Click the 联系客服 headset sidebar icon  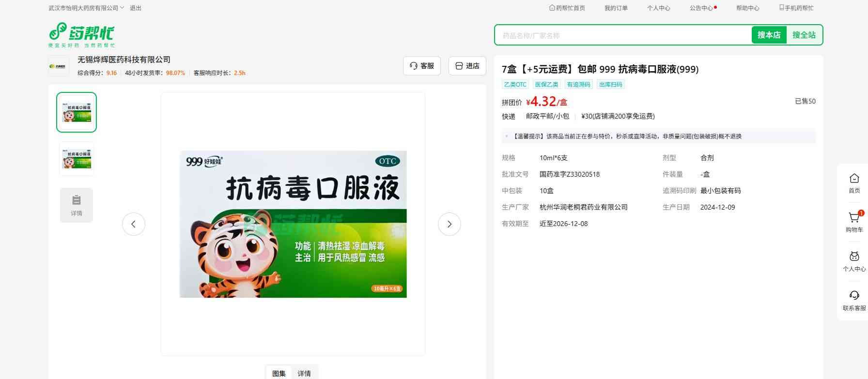point(854,296)
